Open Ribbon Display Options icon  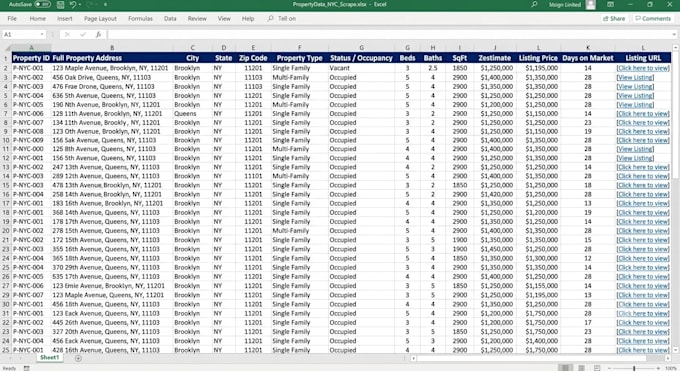[x=610, y=4]
